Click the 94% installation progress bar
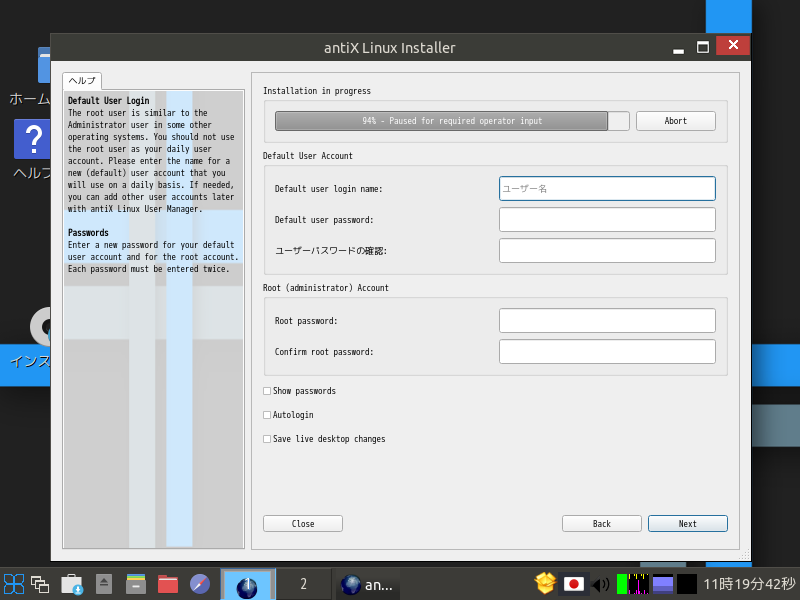The image size is (800, 600). click(452, 121)
